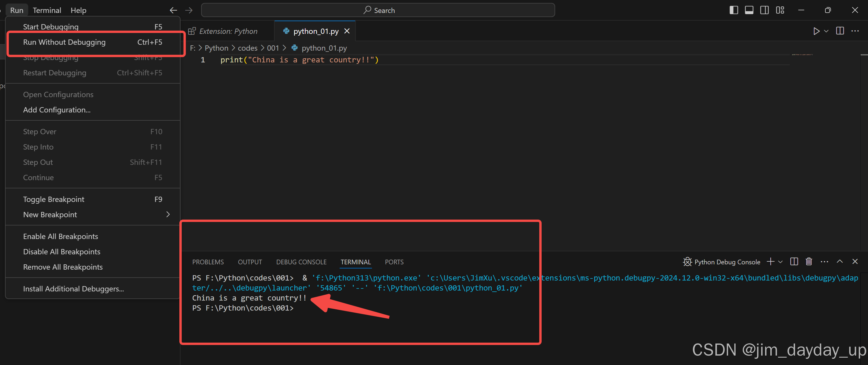Click Add Configuration... menu entry
Viewport: 868px width, 365px height.
(57, 110)
